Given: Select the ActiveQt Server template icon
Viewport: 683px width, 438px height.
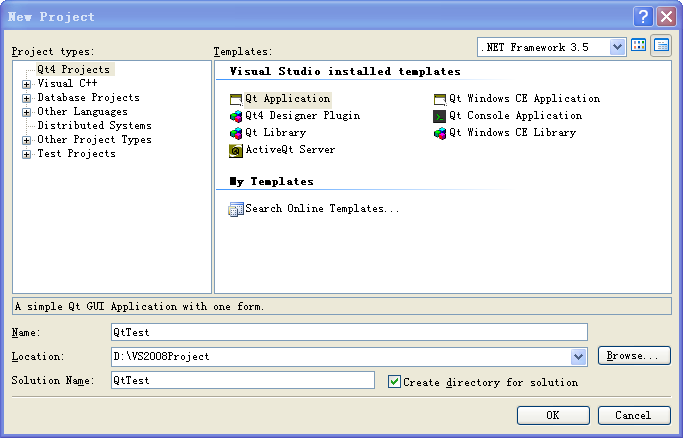Looking at the screenshot, I should 236,150.
